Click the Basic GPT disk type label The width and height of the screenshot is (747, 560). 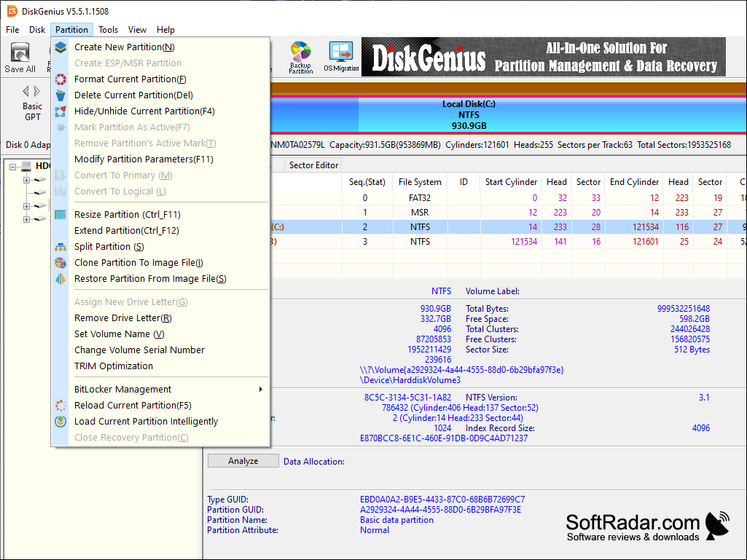tap(32, 112)
